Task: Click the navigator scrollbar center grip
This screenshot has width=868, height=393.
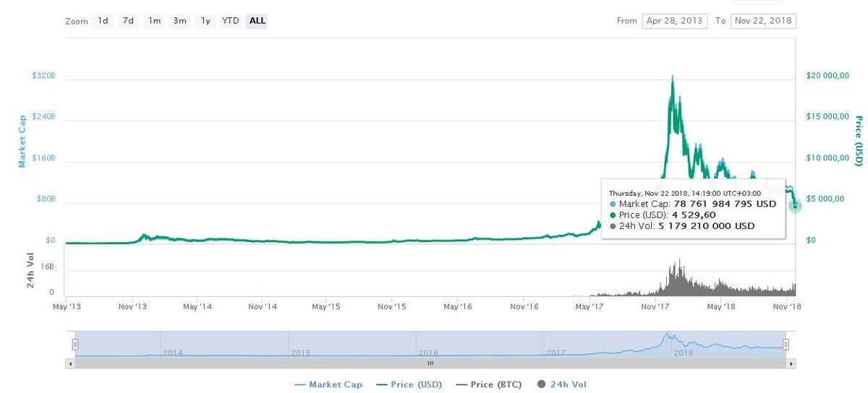Action: [x=430, y=363]
